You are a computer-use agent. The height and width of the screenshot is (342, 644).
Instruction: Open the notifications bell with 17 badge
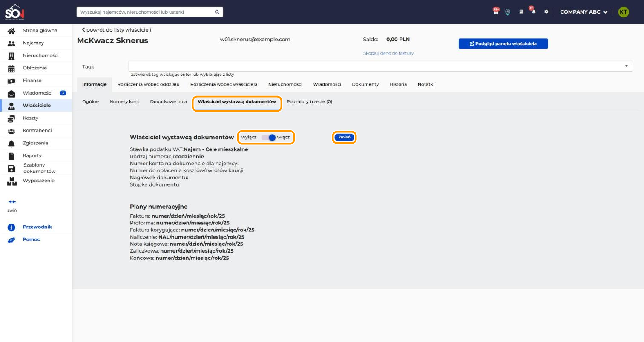click(x=533, y=11)
